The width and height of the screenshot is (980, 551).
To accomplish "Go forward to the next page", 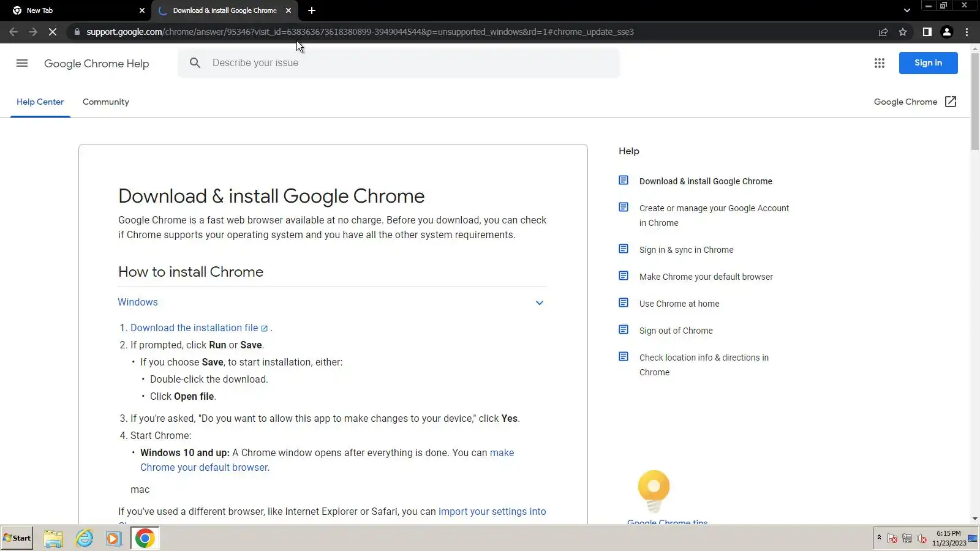I will pyautogui.click(x=33, y=32).
